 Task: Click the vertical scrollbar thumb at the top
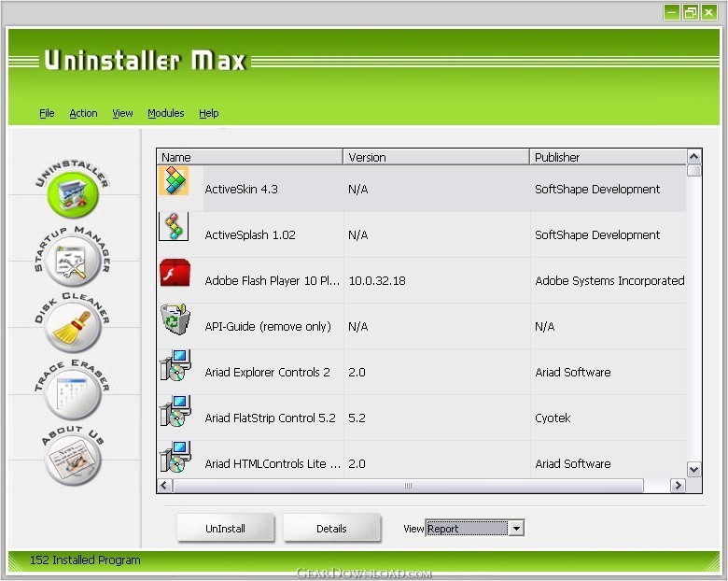point(694,171)
